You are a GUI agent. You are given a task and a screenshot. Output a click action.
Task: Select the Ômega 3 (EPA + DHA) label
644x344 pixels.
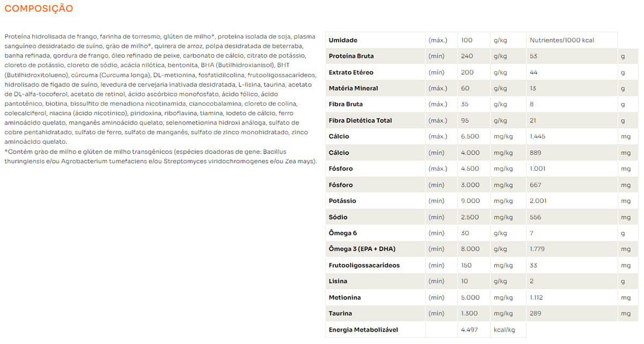pyautogui.click(x=362, y=249)
